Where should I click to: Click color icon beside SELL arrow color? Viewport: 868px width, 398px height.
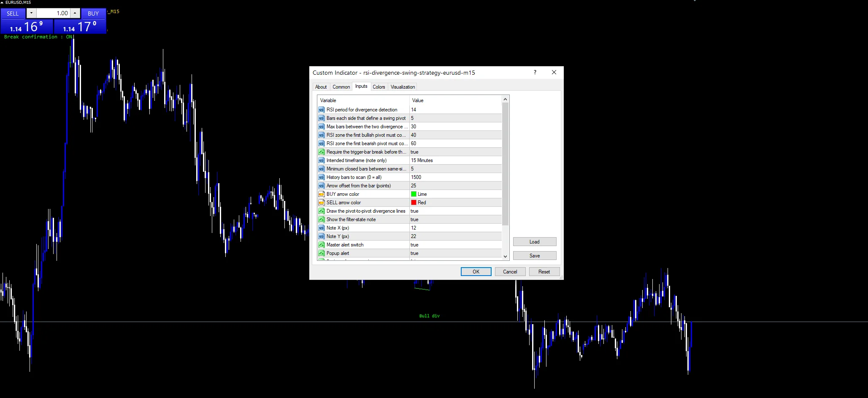321,203
